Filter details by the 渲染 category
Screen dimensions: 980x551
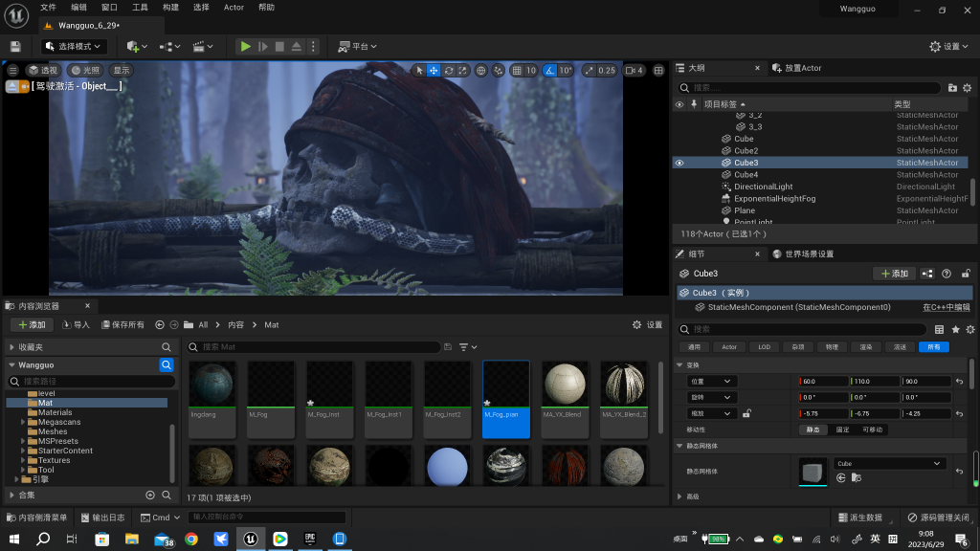point(865,347)
